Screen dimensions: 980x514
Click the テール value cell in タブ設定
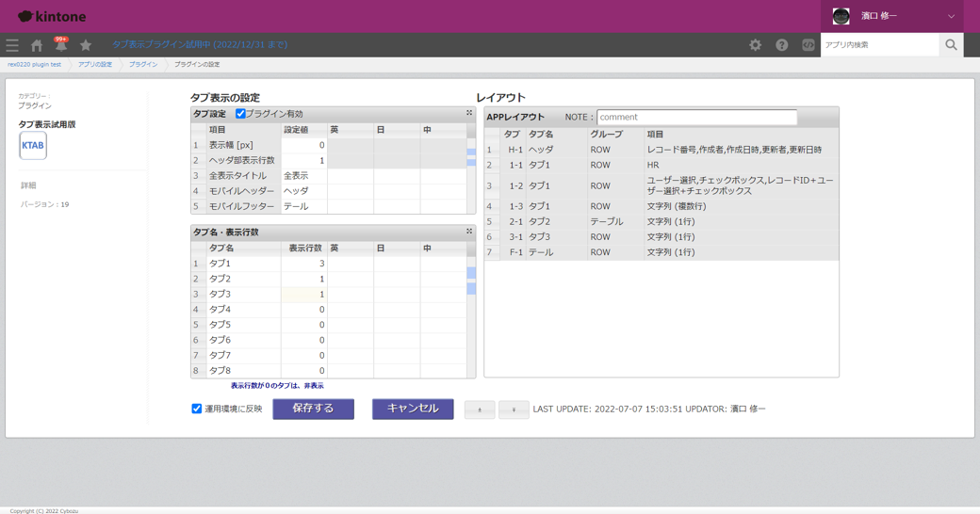[x=303, y=206]
